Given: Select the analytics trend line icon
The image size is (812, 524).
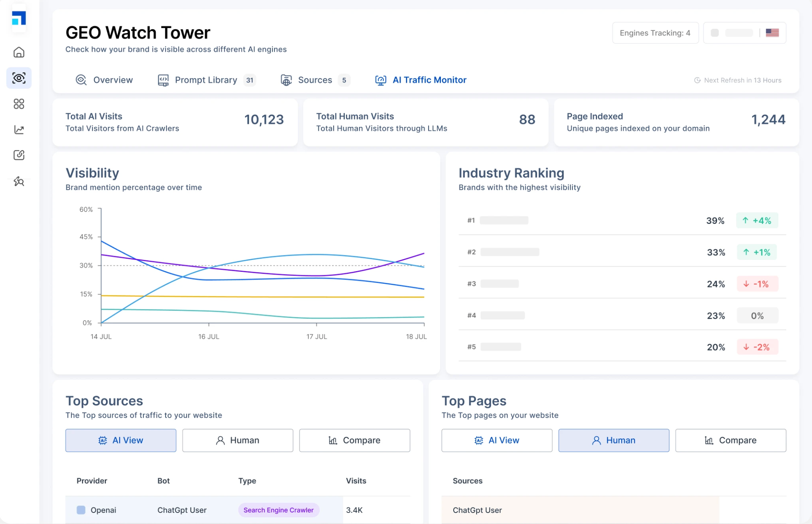Looking at the screenshot, I should (18, 130).
